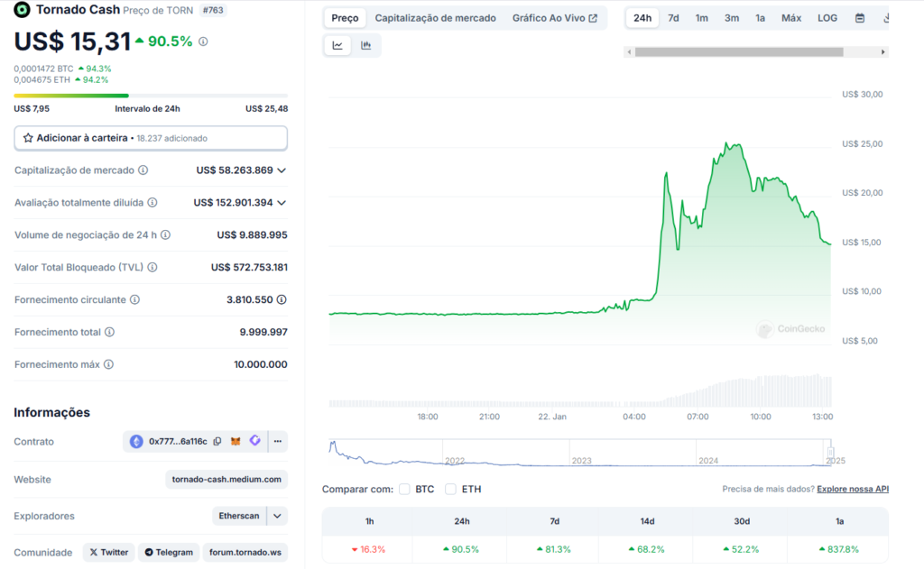924x569 pixels.
Task: Open price change info icon beside 90.5%
Action: [203, 41]
